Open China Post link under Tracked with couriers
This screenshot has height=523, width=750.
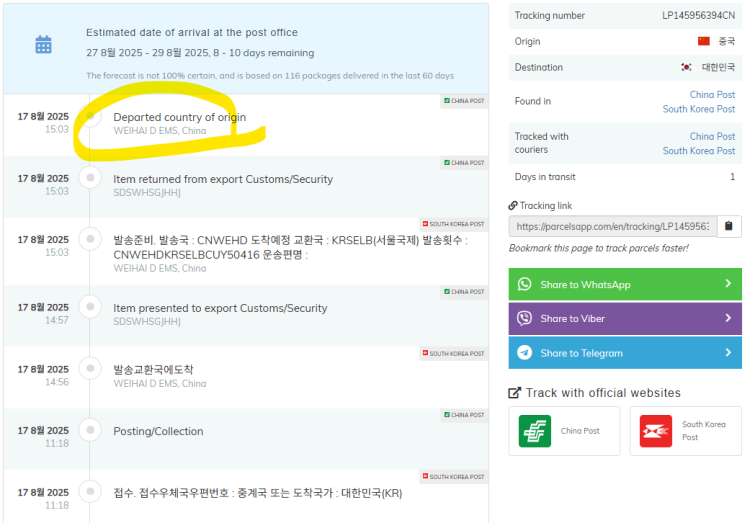[x=712, y=136]
